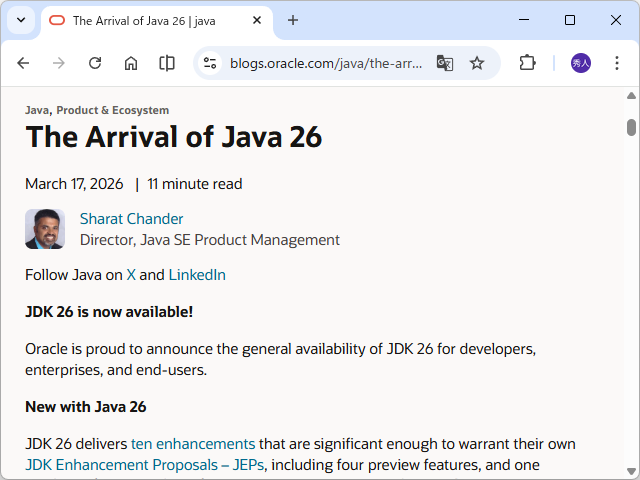View site information icon in address bar
Viewport: 640px width, 480px height.
point(210,63)
